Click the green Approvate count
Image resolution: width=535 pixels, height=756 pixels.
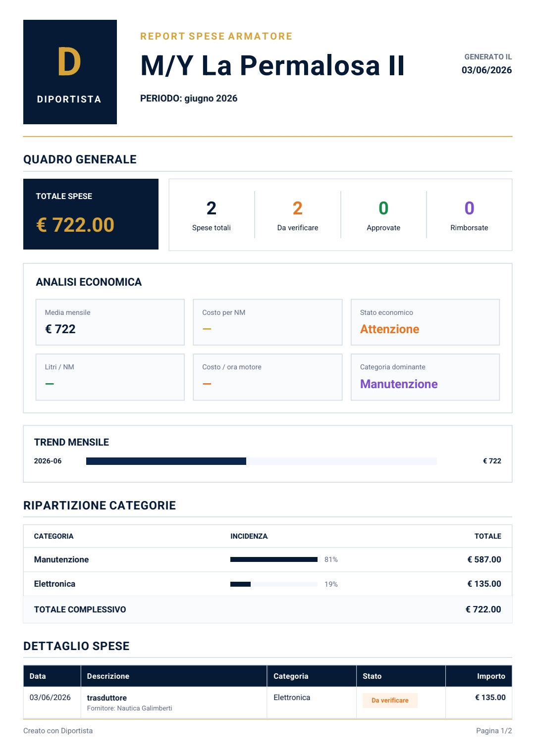point(383,208)
